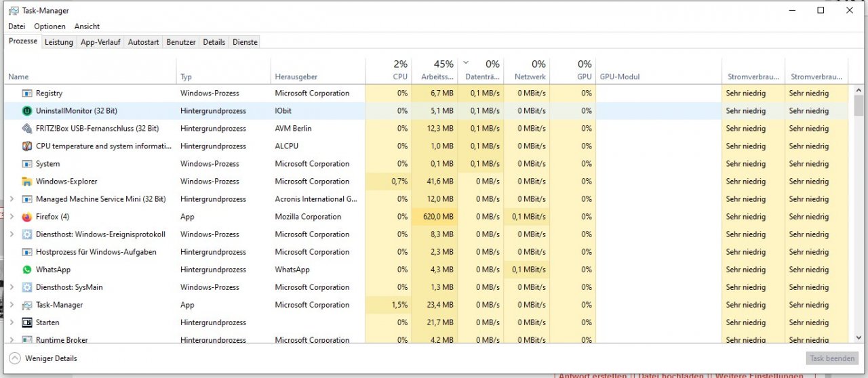Click the Windows-Explorer folder icon
The width and height of the screenshot is (868, 378).
click(x=27, y=182)
